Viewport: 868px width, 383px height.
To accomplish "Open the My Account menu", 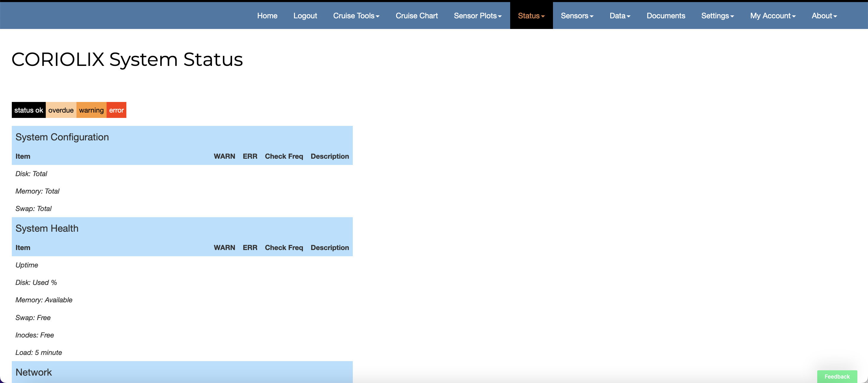I will tap(773, 16).
